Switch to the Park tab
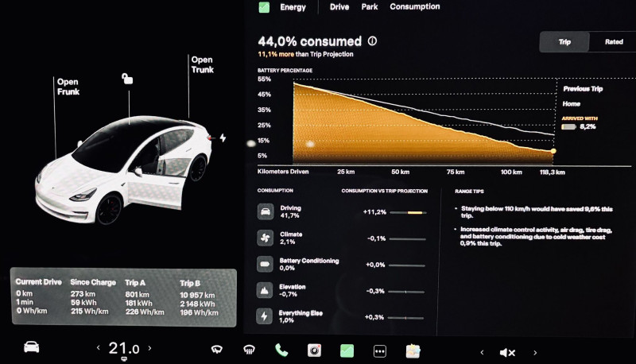636x364 pixels. pyautogui.click(x=370, y=7)
